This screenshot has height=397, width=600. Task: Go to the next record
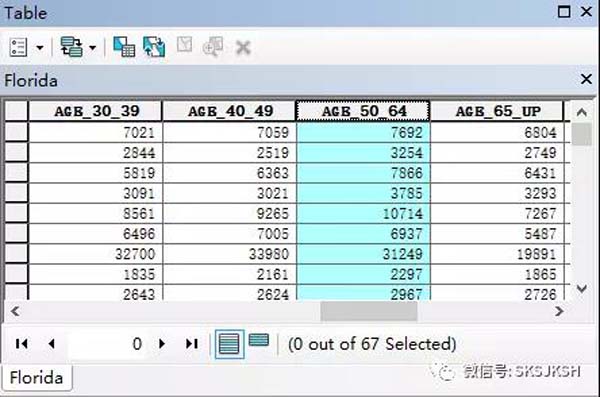click(161, 343)
